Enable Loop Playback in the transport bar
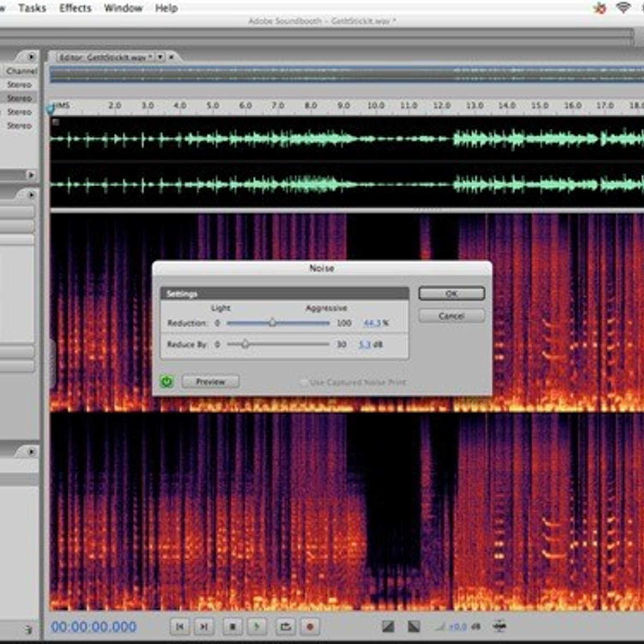 click(x=284, y=626)
